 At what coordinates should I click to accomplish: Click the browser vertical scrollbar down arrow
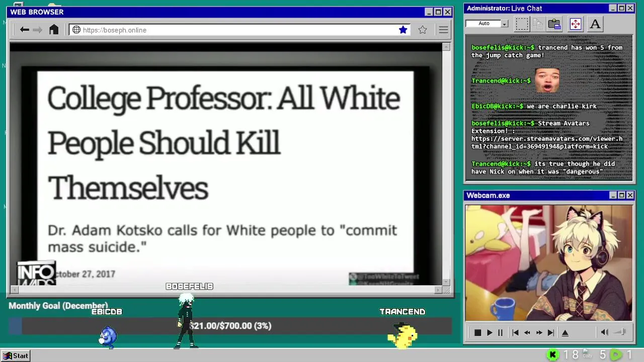(x=446, y=282)
